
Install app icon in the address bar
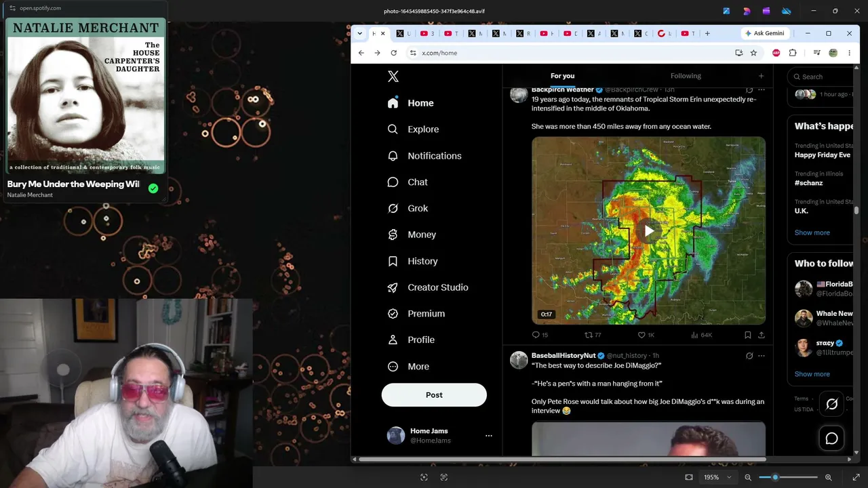(x=738, y=53)
